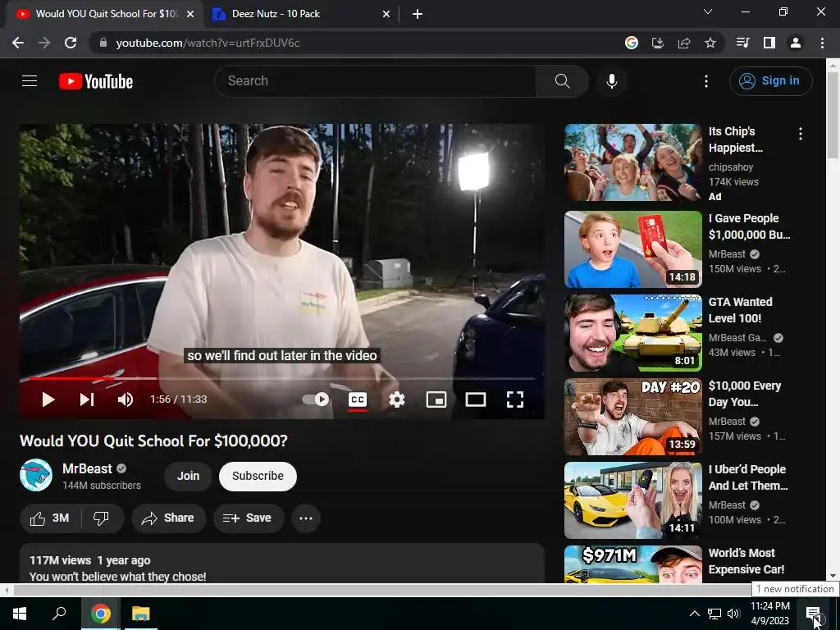Install app icon in address bar
The height and width of the screenshot is (630, 840).
coord(658,43)
